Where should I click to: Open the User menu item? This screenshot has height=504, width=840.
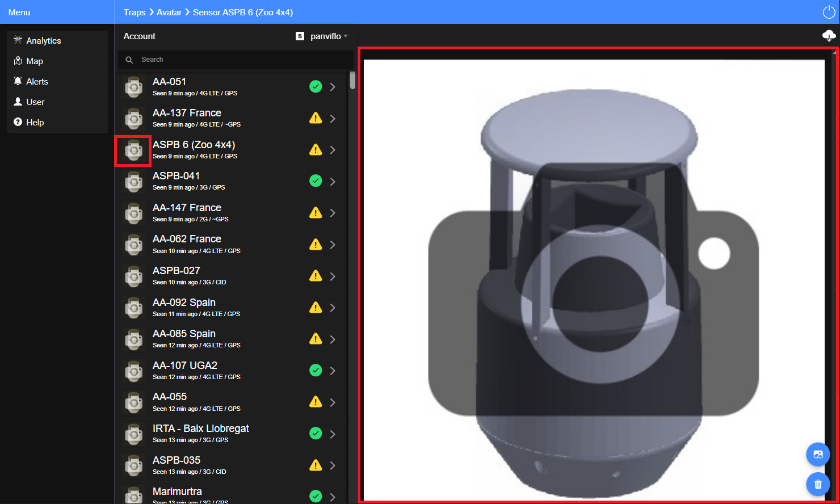(x=57, y=102)
